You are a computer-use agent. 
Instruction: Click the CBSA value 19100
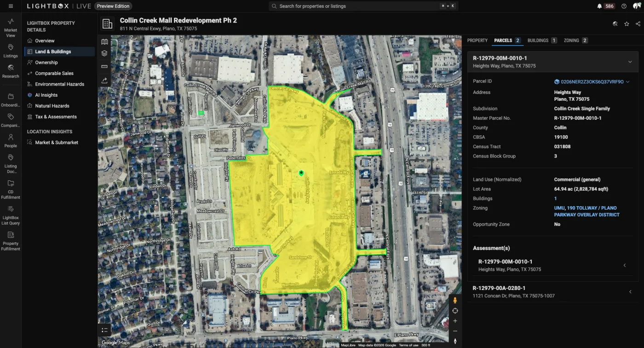click(561, 137)
